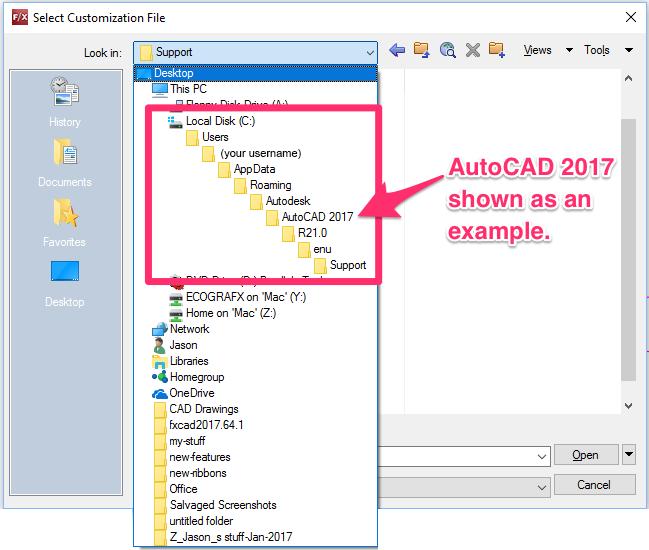Select Network in the list

click(181, 329)
